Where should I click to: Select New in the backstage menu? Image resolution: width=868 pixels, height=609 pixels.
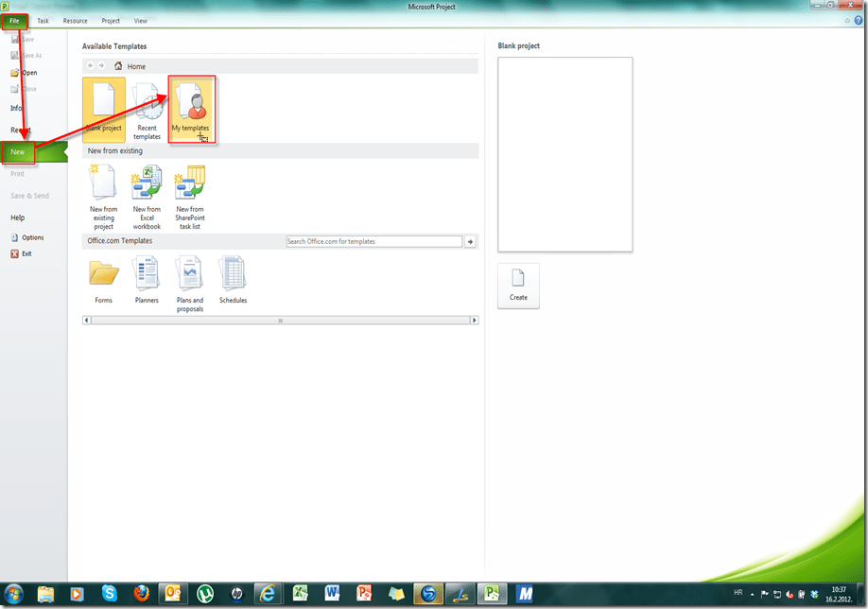click(x=19, y=151)
